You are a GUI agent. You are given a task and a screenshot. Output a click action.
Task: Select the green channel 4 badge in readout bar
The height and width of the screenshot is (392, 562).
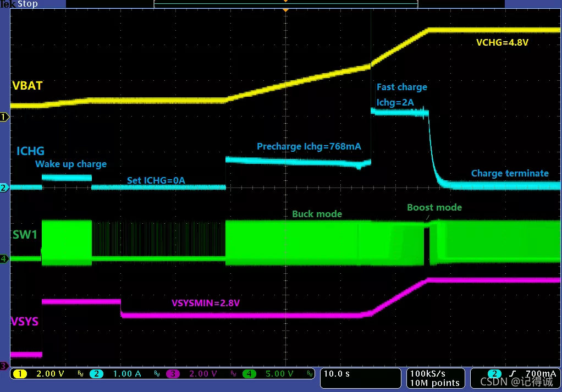pyautogui.click(x=249, y=374)
